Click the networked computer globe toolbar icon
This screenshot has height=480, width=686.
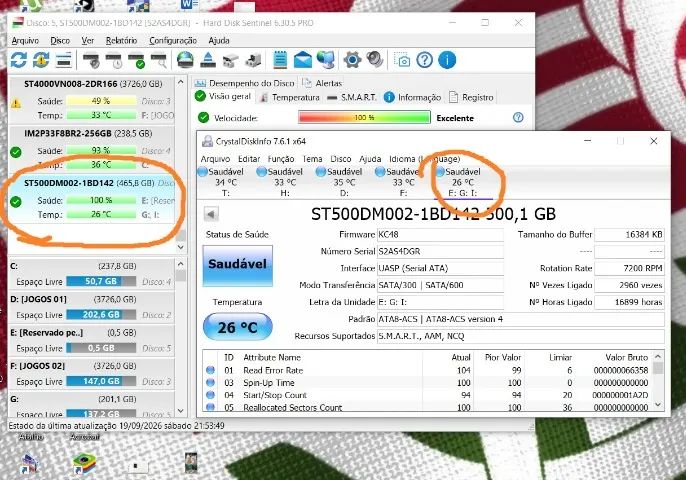pos(326,60)
